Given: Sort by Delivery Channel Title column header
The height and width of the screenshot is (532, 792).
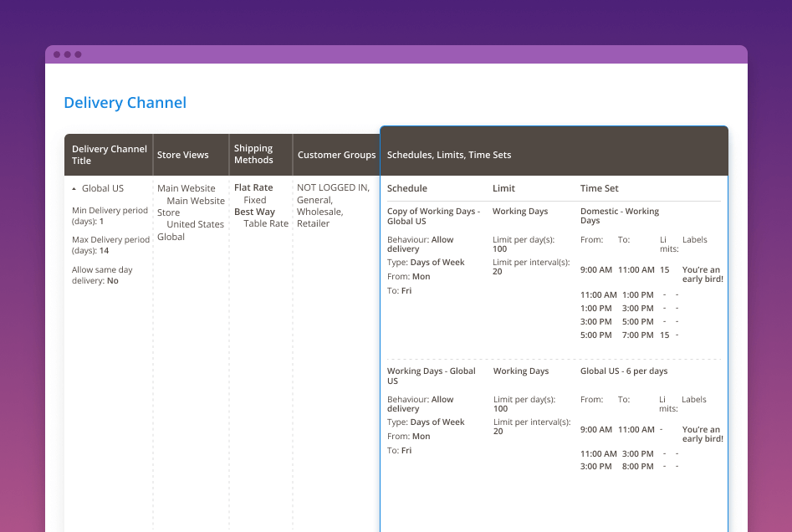Looking at the screenshot, I should point(109,155).
